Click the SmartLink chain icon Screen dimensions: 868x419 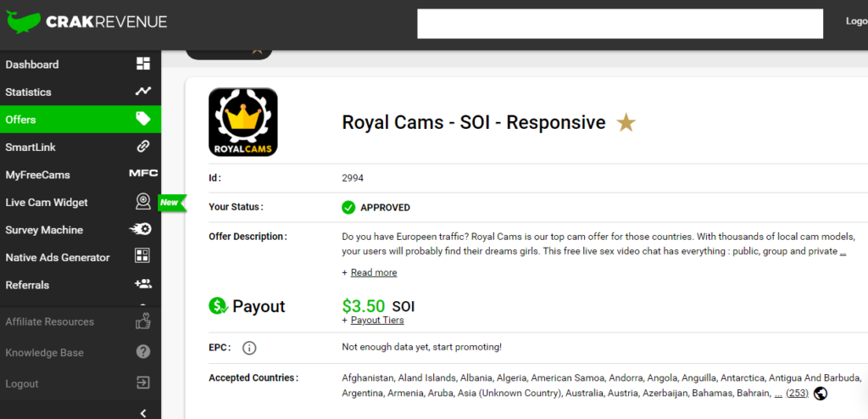point(143,147)
